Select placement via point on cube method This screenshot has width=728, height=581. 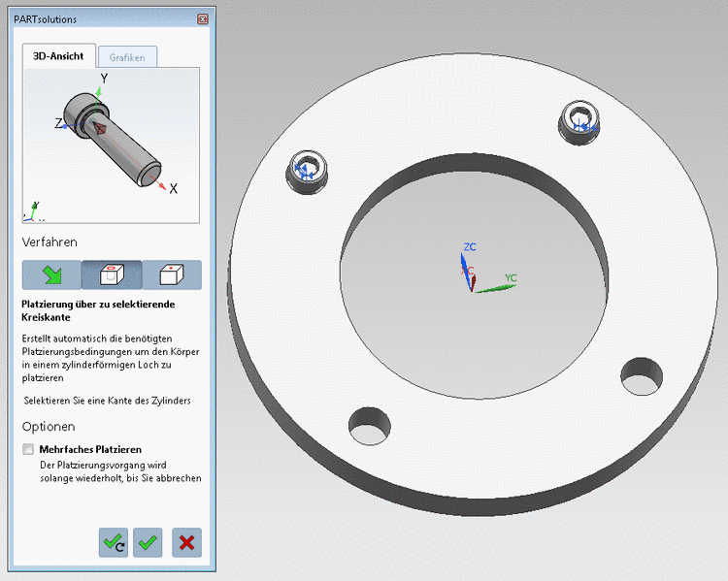coord(172,274)
